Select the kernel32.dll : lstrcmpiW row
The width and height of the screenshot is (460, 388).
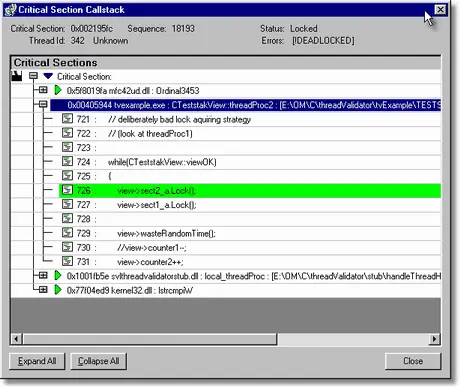click(130, 290)
